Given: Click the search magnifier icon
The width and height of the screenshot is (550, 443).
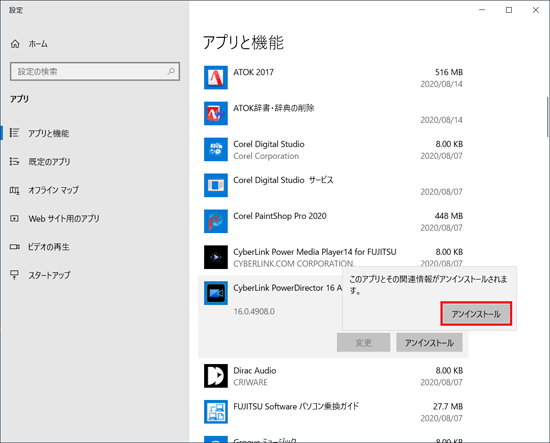Looking at the screenshot, I should tap(171, 72).
